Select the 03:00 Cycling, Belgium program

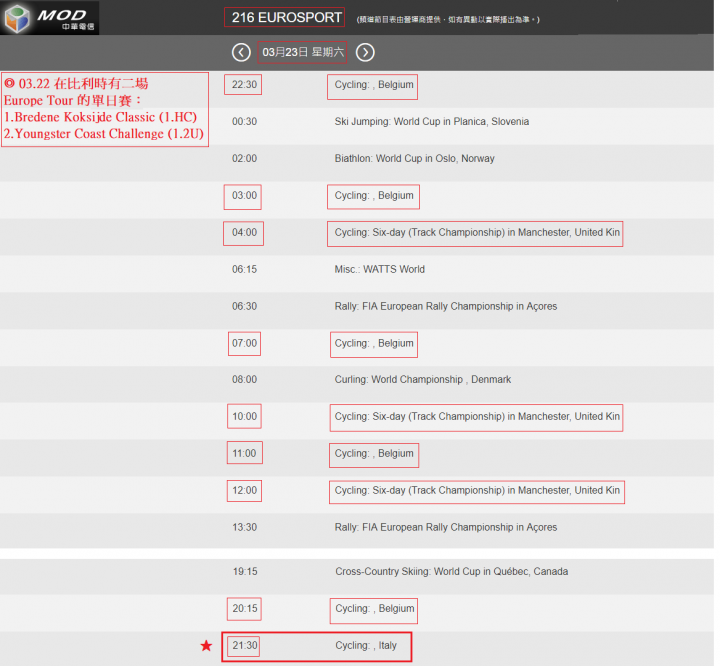[374, 196]
